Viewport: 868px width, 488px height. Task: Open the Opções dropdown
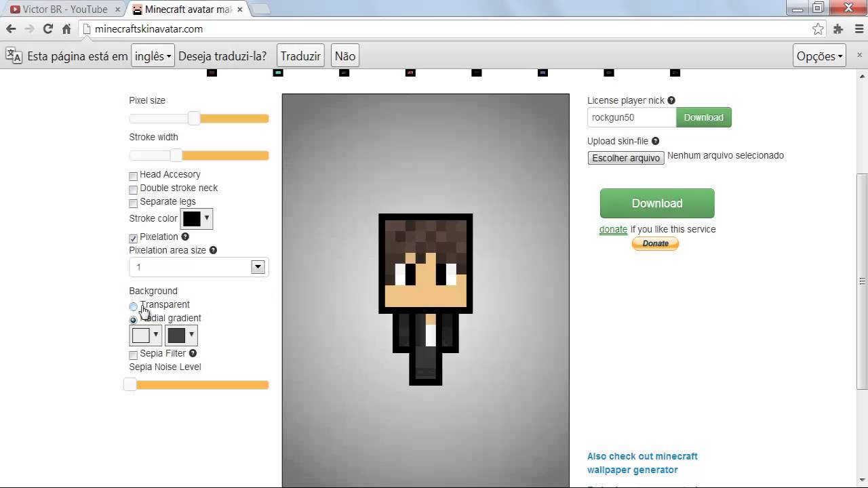[820, 56]
